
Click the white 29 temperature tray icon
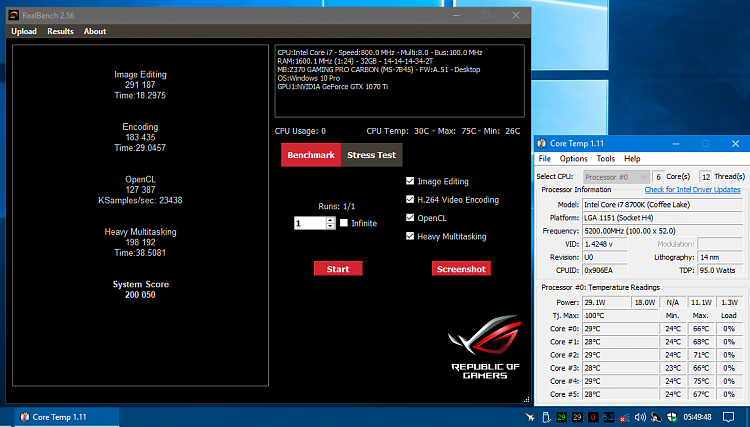tap(577, 417)
